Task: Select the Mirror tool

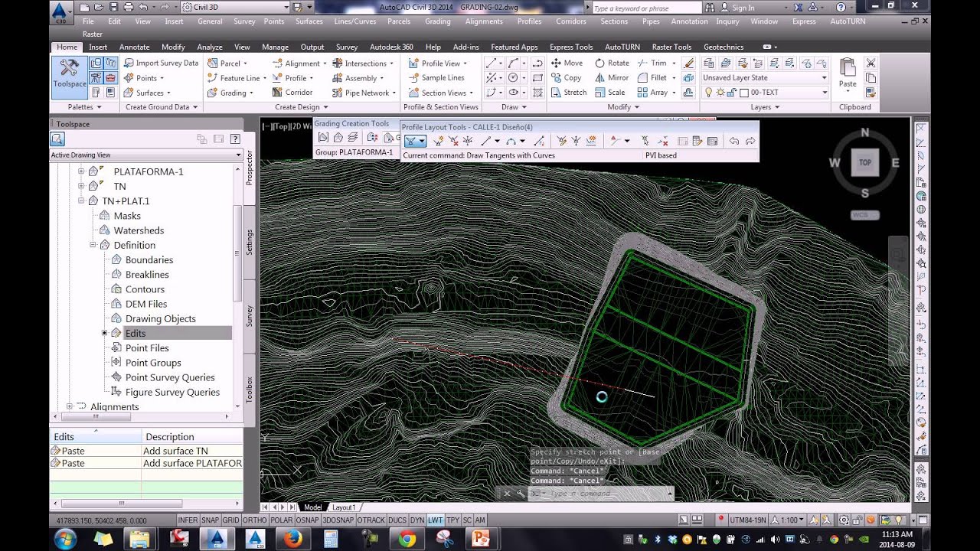Action: coord(612,77)
